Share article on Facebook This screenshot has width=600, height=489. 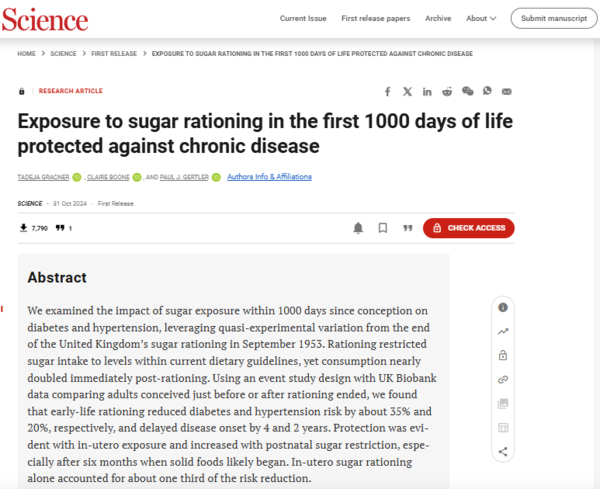[x=388, y=91]
